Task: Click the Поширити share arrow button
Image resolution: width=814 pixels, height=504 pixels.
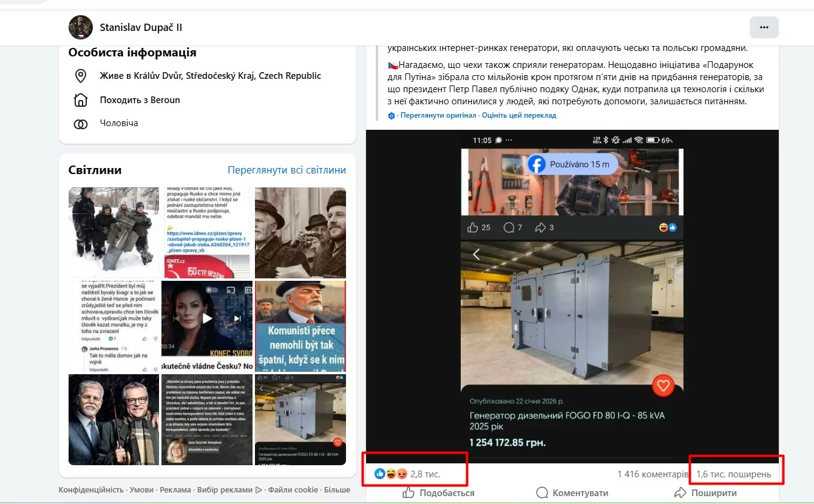Action: click(x=705, y=493)
